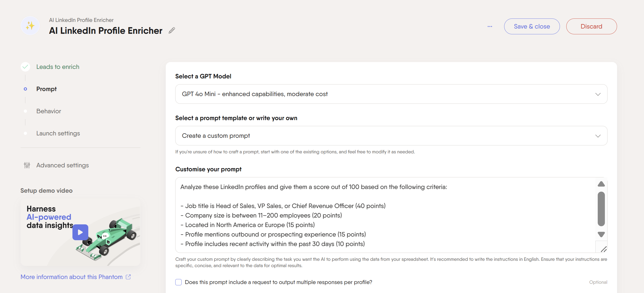Click the green checkmark next to Leads to enrich
644x293 pixels.
[25, 67]
